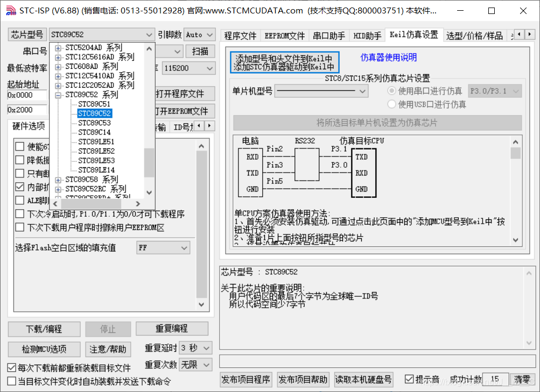Image resolution: width=540 pixels, height=392 pixels.
Task: Switch to 串口助手 tab
Action: coord(329,36)
